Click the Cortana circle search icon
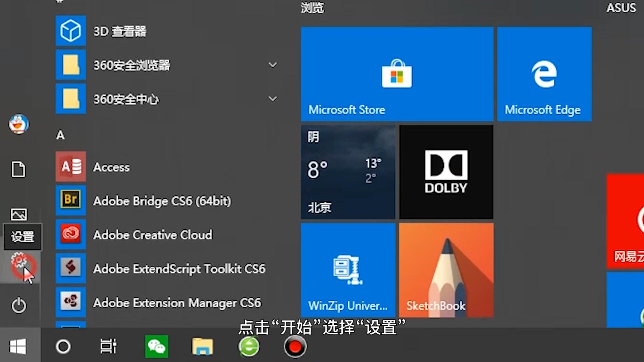The width and height of the screenshot is (644, 362). (x=63, y=346)
